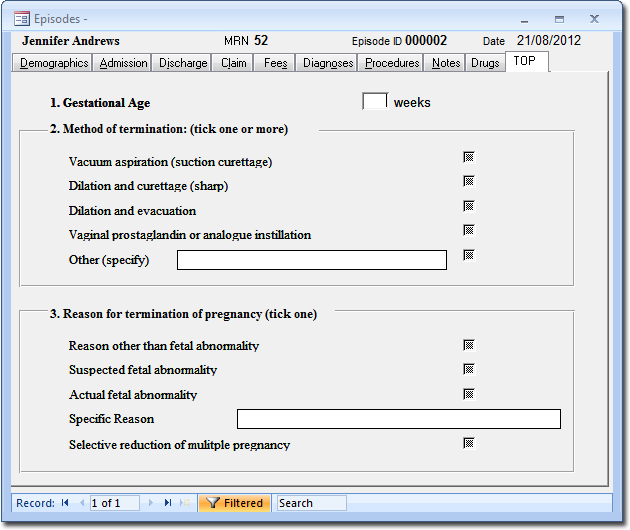Go to last record arrow
630x530 pixels.
point(168,503)
